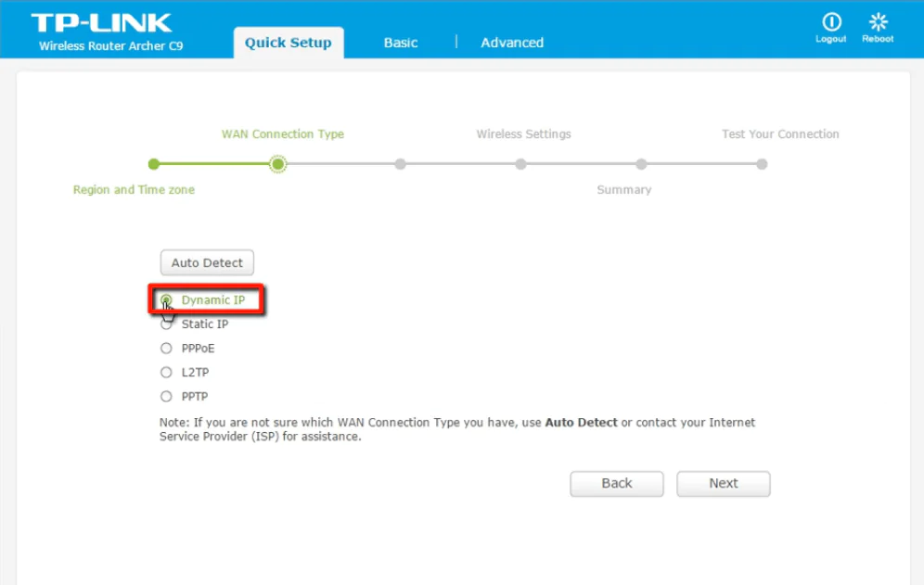Select the Dynamic IP radio button

[166, 299]
